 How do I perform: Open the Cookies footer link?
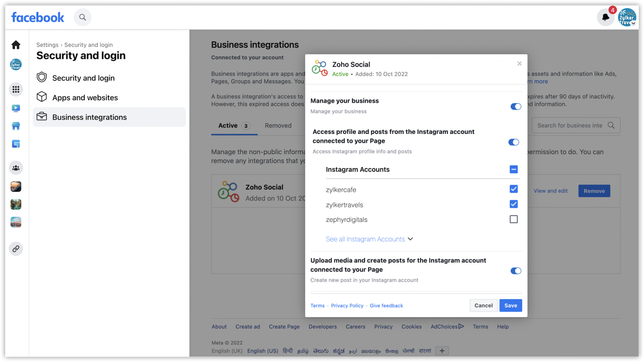tap(411, 327)
